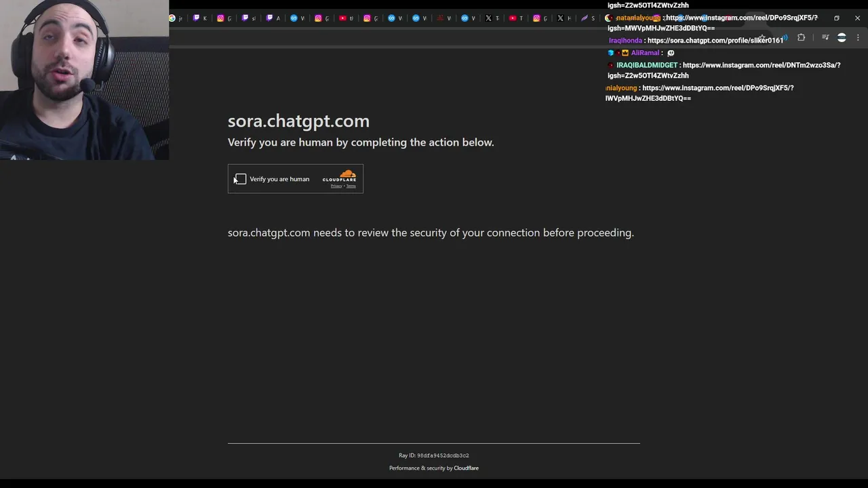Switch to the YouTube tab labeled 'T'
868x488 pixels.
(517, 18)
